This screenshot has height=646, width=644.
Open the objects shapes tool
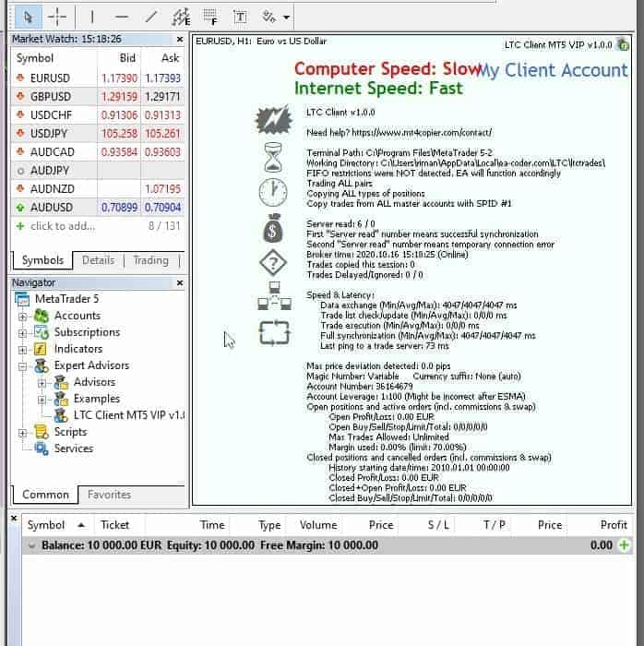point(269,17)
